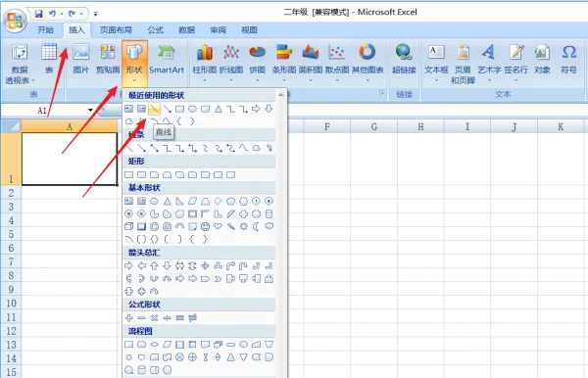Open the 页面布局 tab
The image size is (588, 378).
[x=116, y=30]
